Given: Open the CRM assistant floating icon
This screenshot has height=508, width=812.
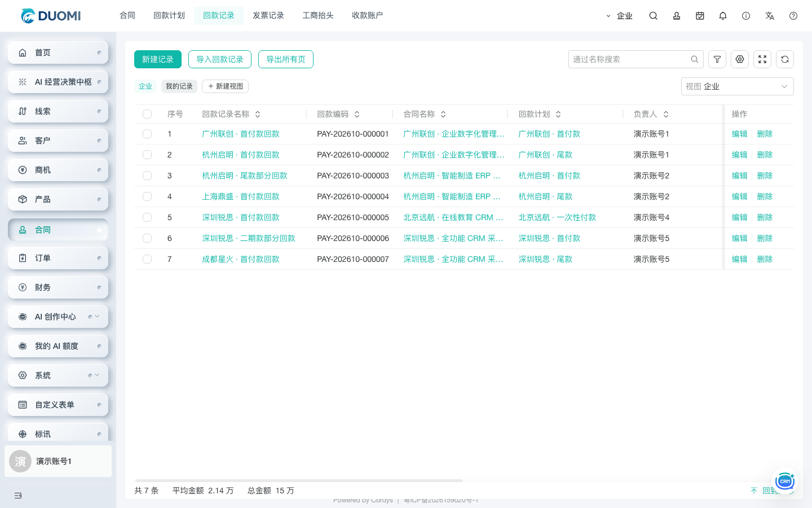Looking at the screenshot, I should [x=785, y=481].
